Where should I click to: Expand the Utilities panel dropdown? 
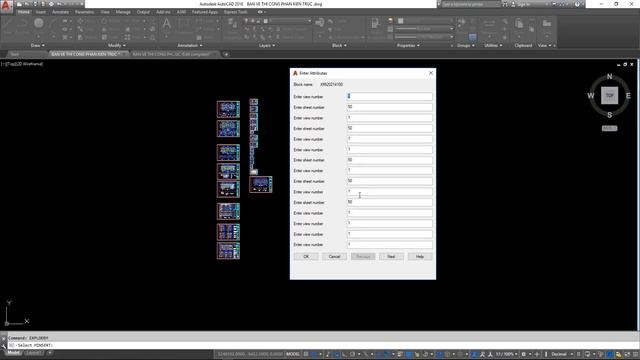pos(493,45)
